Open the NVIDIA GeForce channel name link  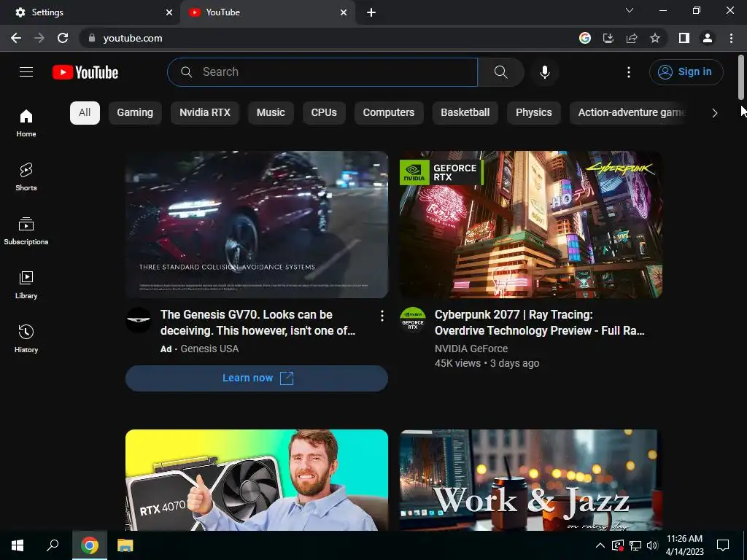[471, 349]
